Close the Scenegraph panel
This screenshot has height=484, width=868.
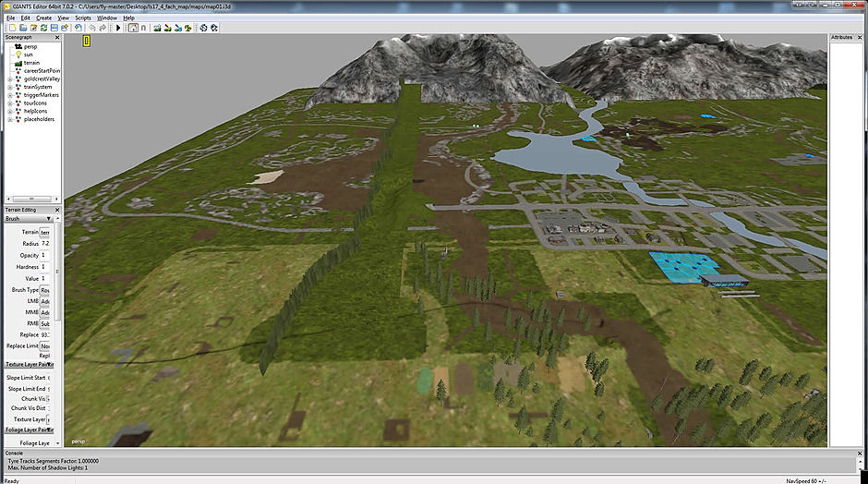[x=57, y=38]
